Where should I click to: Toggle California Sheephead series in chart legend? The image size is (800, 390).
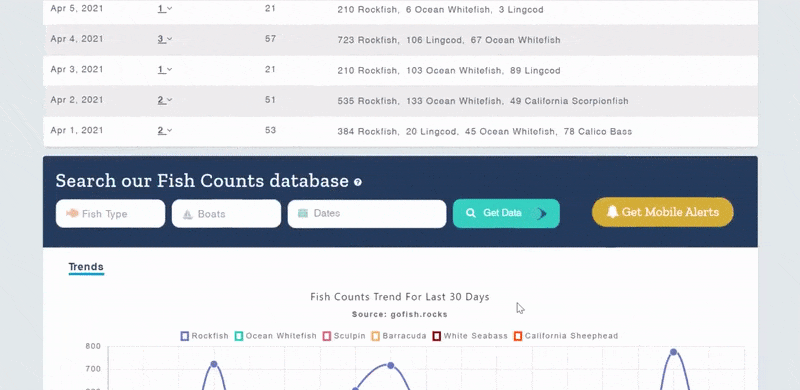(x=566, y=336)
